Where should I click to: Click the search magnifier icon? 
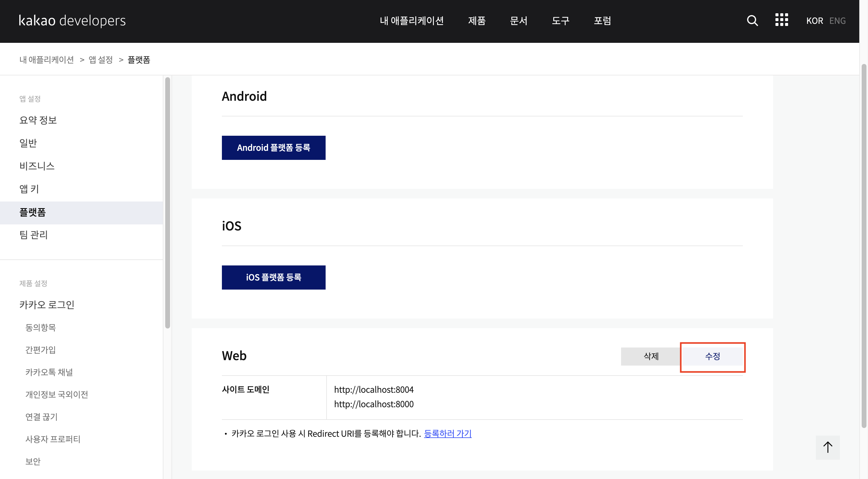pyautogui.click(x=752, y=21)
